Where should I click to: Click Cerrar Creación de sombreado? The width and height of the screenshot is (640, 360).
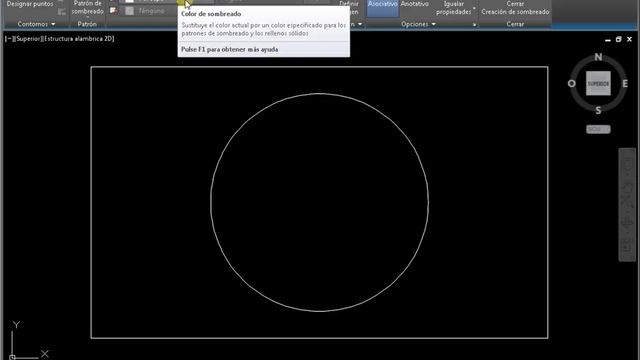[515, 8]
